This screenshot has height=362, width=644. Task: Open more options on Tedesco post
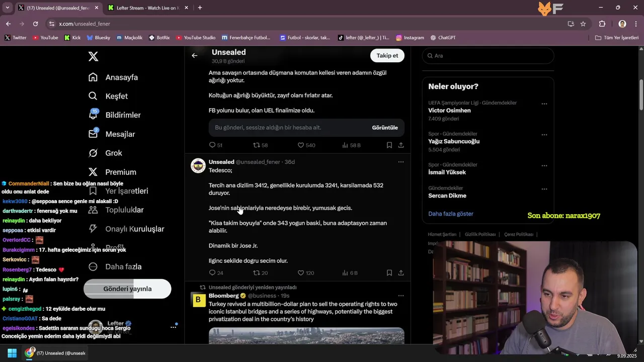pyautogui.click(x=401, y=162)
